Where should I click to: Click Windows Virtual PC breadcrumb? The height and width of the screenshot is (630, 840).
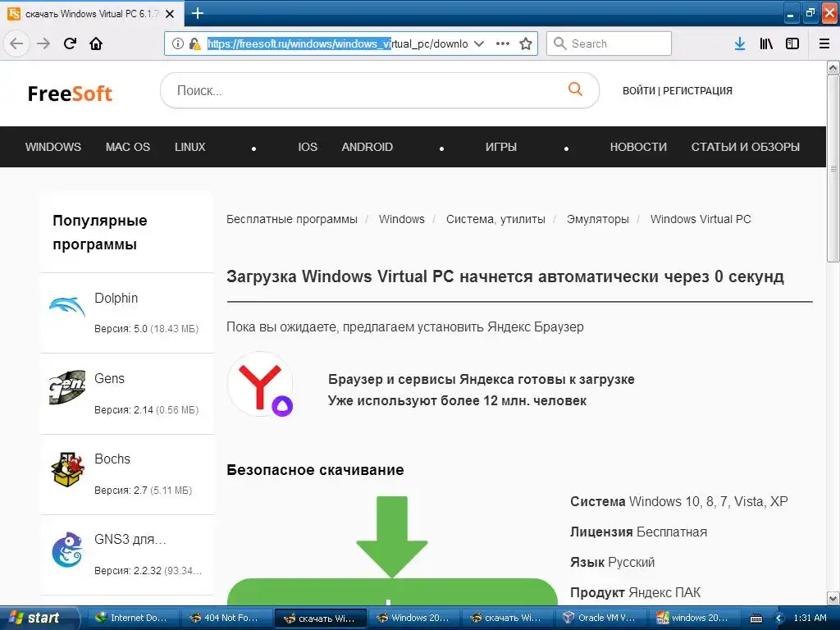coord(701,219)
